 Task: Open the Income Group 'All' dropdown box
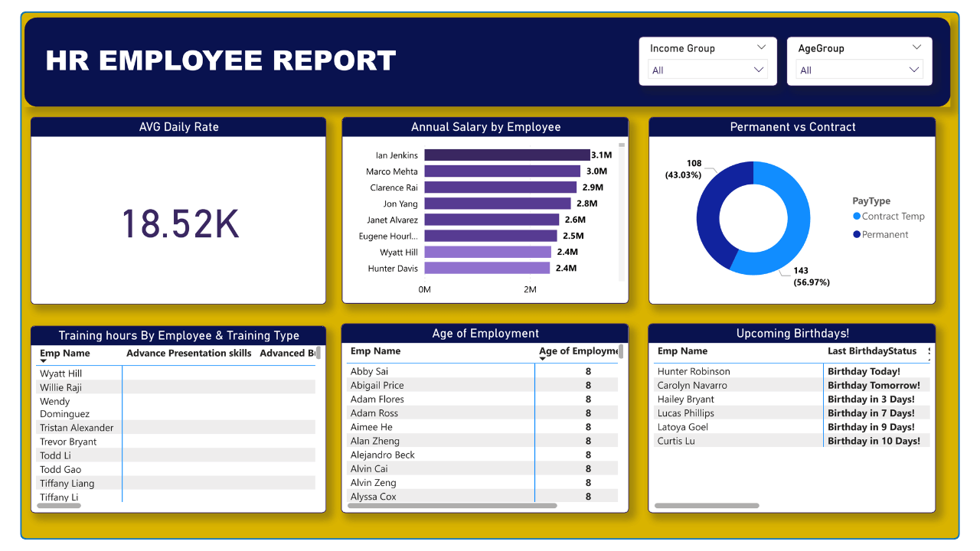click(x=707, y=70)
